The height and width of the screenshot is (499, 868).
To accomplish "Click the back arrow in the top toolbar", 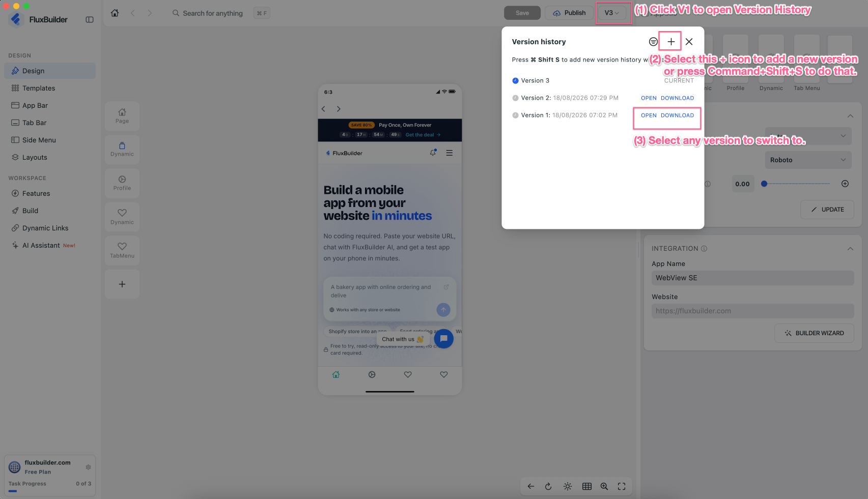I will 133,13.
